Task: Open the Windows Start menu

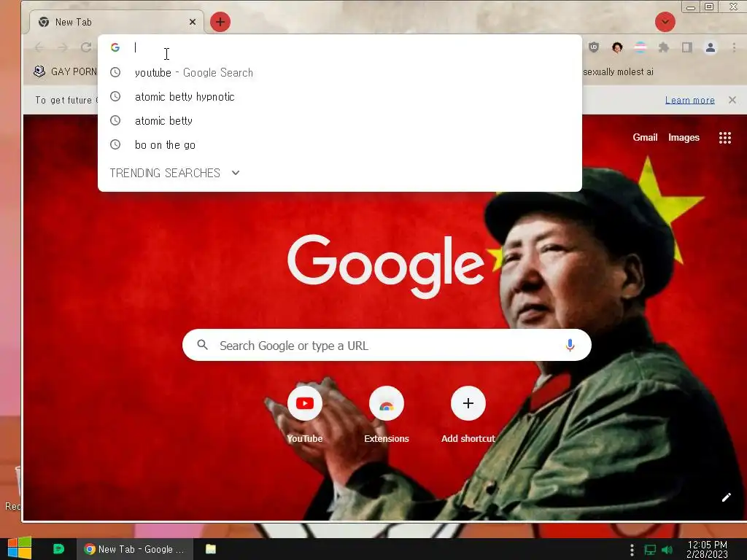Action: [20, 548]
